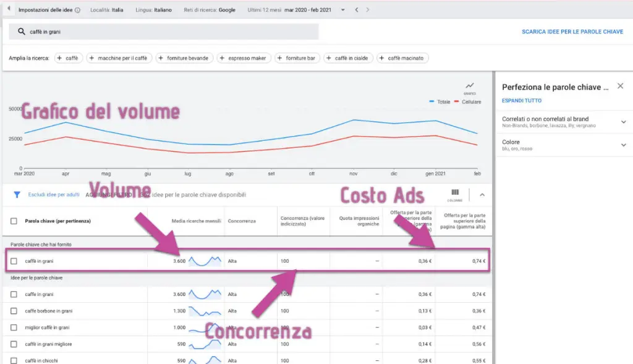Add 'forniture bar' suggestion chip
Image resolution: width=633 pixels, height=364 pixels.
coord(297,58)
